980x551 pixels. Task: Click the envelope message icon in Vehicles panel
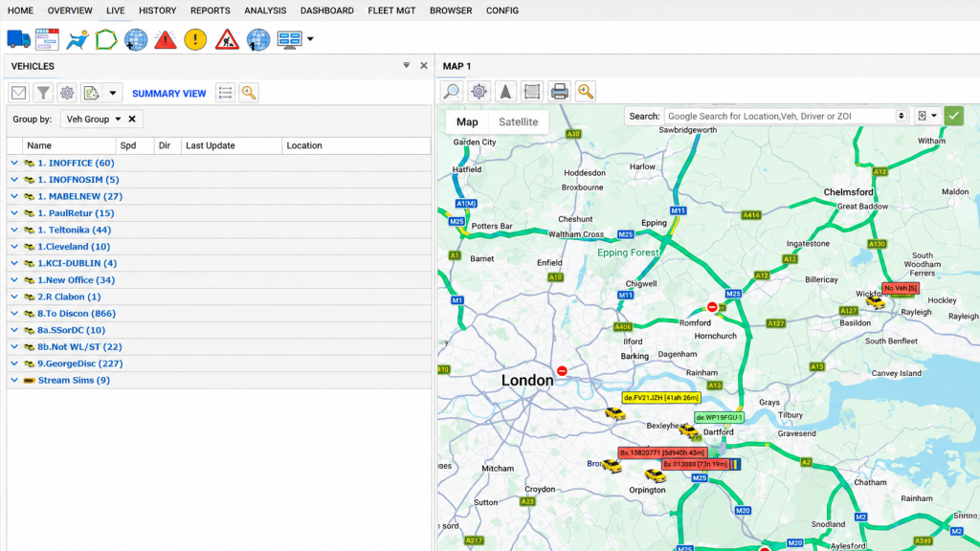tap(19, 93)
